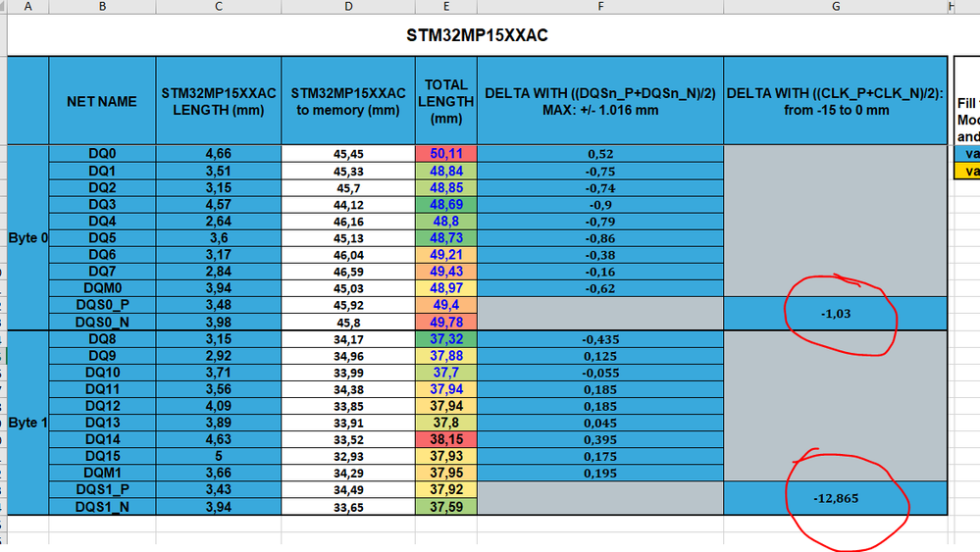Screen dimensions: 980x552
Task: Click the DELTA WITH CLK header cell
Action: pyautogui.click(x=836, y=101)
